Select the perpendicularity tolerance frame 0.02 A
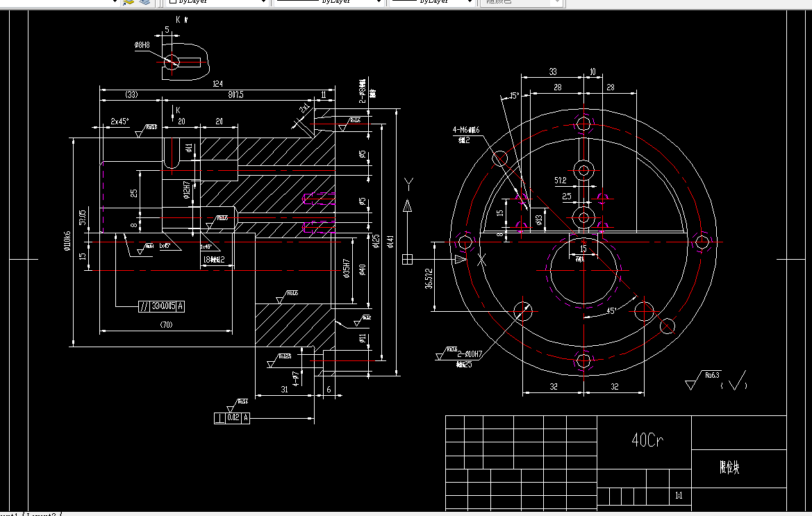The width and height of the screenshot is (812, 516). pos(232,417)
